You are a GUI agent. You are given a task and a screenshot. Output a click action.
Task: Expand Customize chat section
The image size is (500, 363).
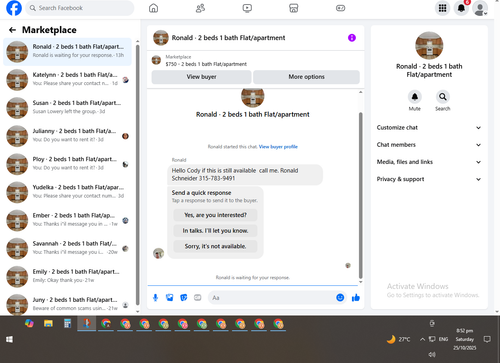[429, 128]
